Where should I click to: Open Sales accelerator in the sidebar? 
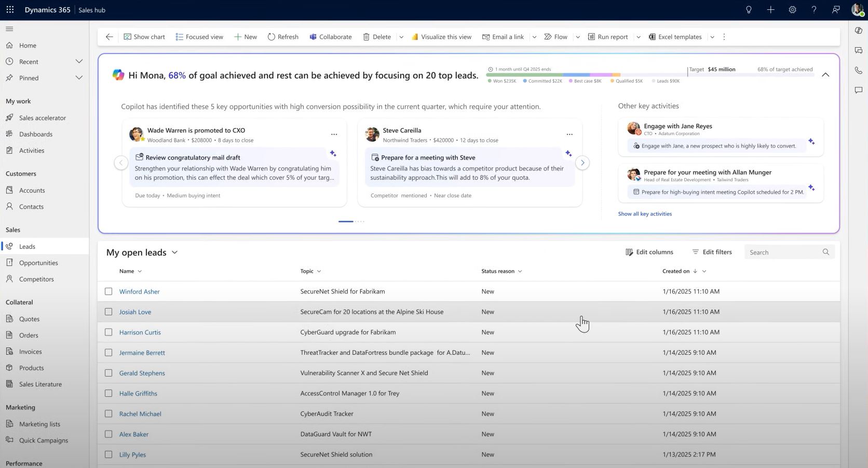coord(43,118)
